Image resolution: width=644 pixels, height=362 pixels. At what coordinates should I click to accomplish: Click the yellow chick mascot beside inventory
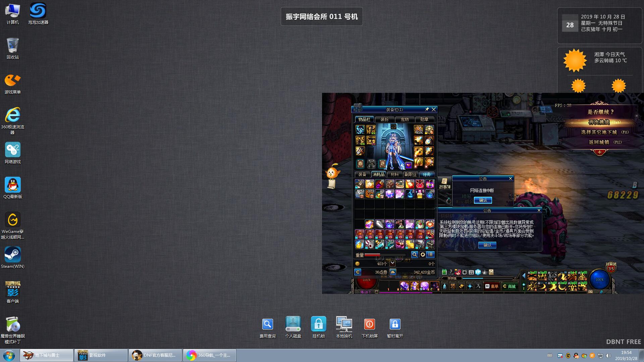333,172
